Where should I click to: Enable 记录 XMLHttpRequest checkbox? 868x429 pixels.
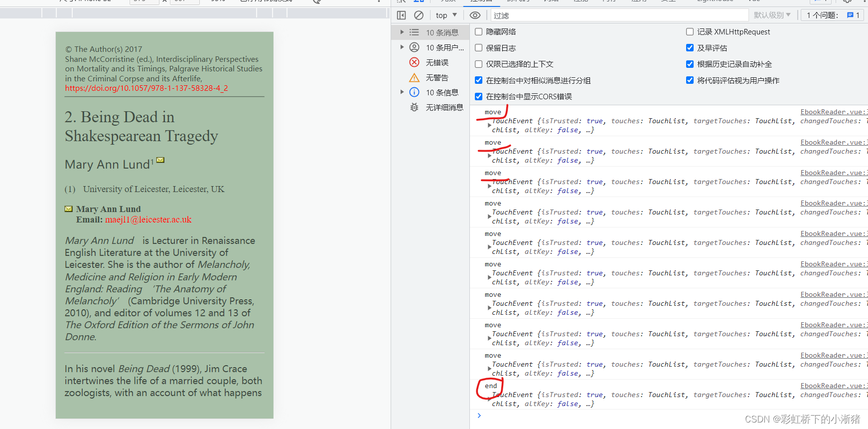click(x=690, y=32)
